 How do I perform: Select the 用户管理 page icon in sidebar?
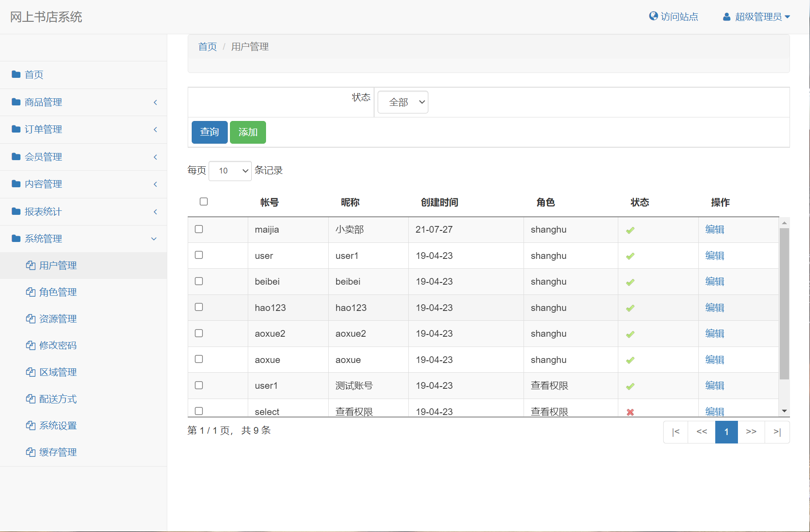[x=30, y=265]
